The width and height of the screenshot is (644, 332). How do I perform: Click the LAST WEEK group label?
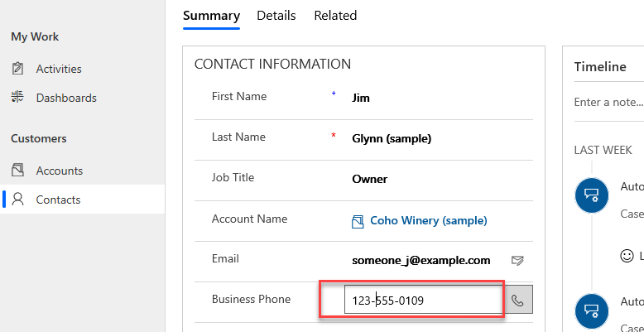[603, 150]
